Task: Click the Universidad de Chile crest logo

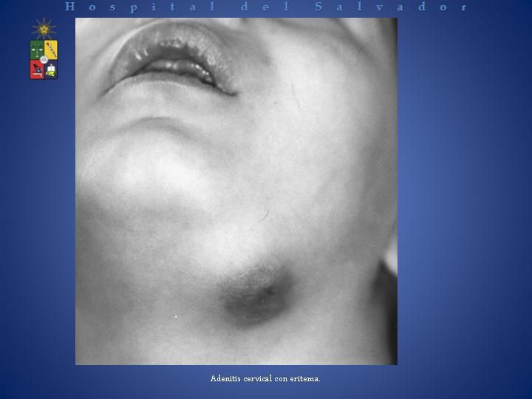Action: point(44,49)
